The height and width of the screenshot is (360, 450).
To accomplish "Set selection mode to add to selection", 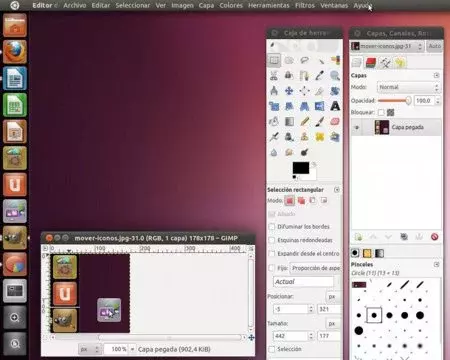I will pyautogui.click(x=301, y=200).
